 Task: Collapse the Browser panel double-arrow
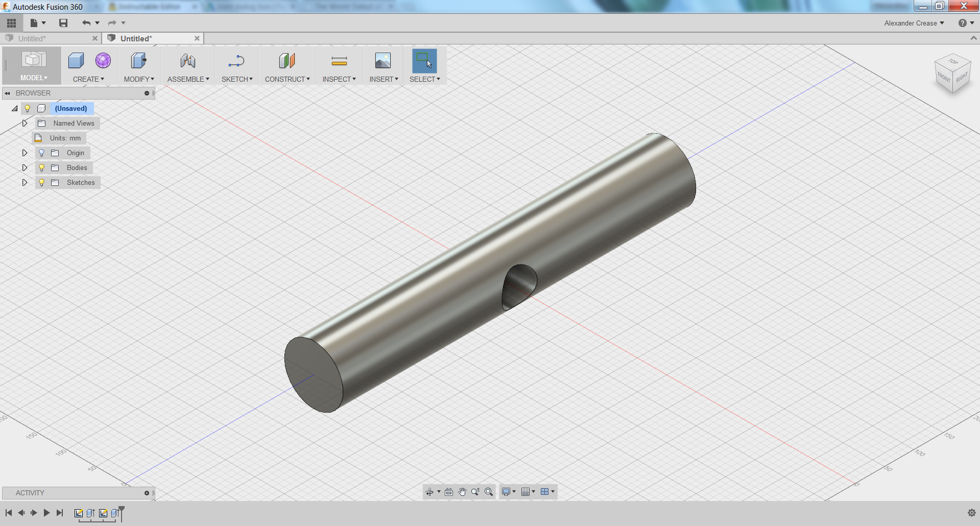pyautogui.click(x=8, y=93)
